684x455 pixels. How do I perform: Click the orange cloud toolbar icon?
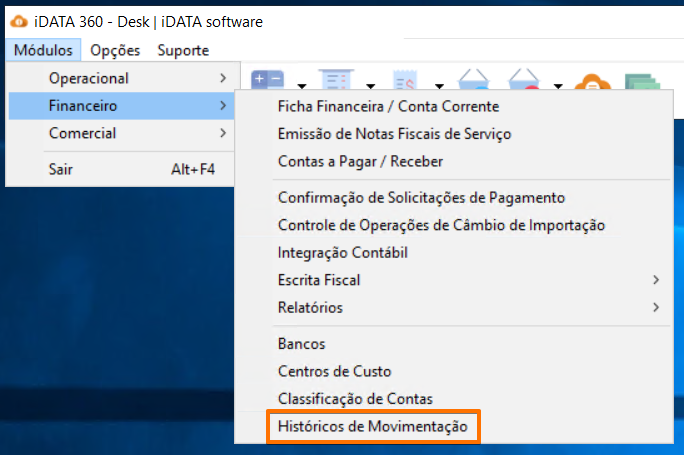(592, 81)
